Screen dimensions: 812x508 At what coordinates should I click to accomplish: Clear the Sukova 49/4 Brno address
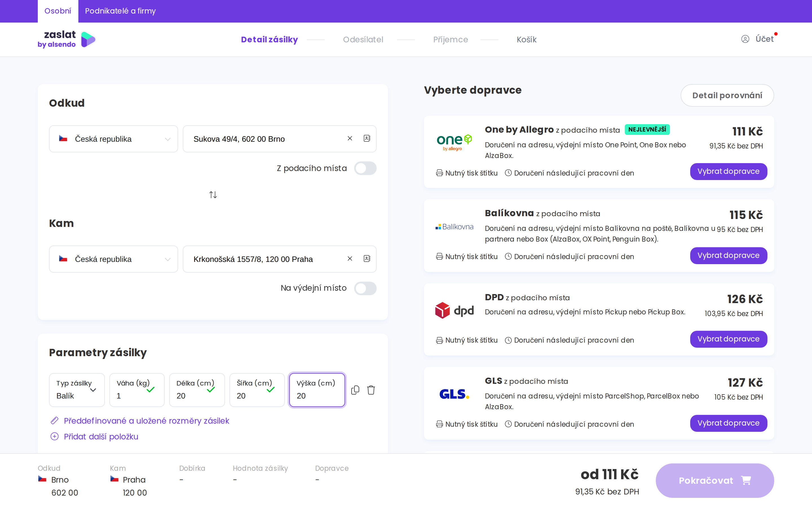350,138
